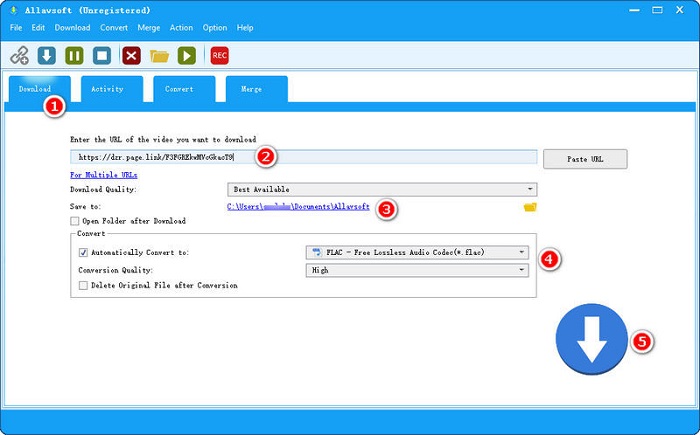Start download with the big blue arrow button
Viewport: 700px width, 435px height.
click(592, 339)
